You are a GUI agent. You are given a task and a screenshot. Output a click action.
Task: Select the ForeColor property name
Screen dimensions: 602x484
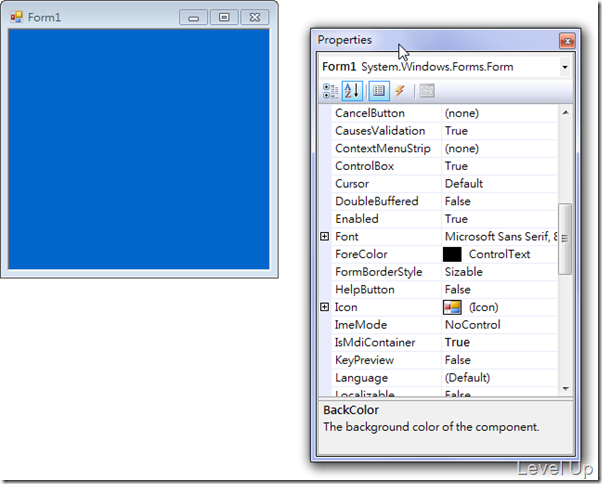pyautogui.click(x=361, y=254)
